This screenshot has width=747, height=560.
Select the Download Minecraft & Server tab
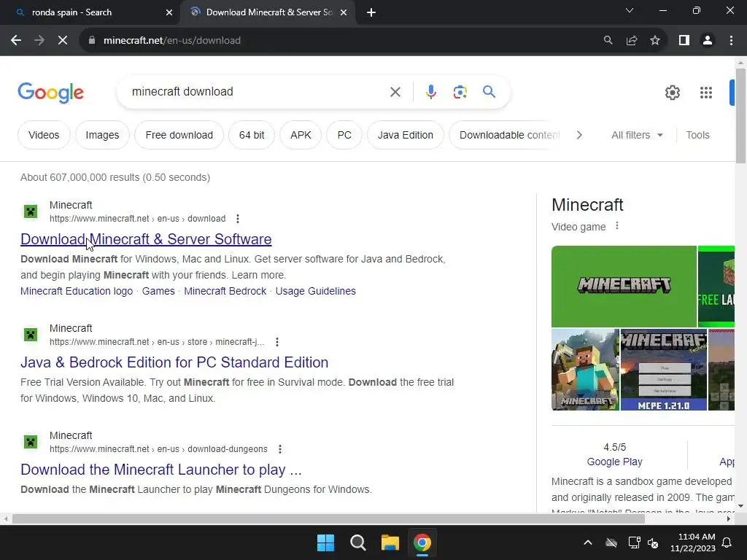(268, 12)
